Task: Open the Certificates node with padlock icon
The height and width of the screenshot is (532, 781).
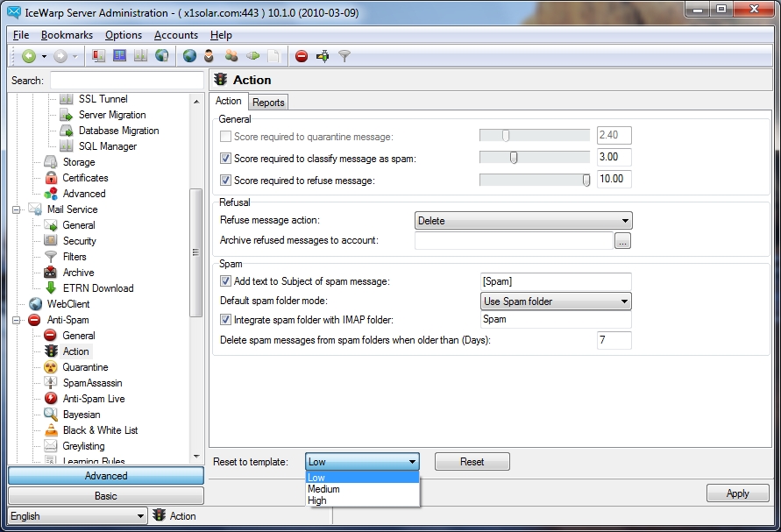Action: (x=85, y=178)
